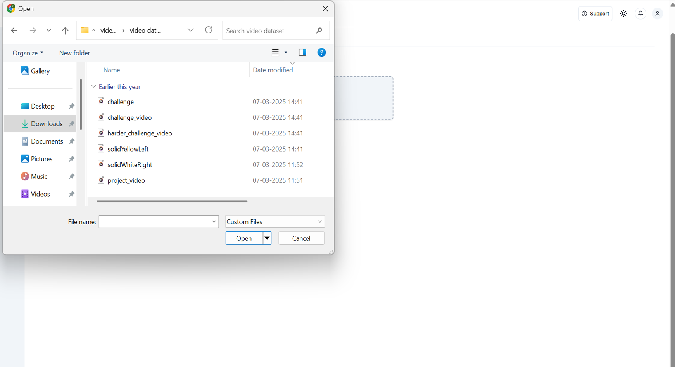Go up one folder level
The height and width of the screenshot is (367, 675).
(65, 31)
